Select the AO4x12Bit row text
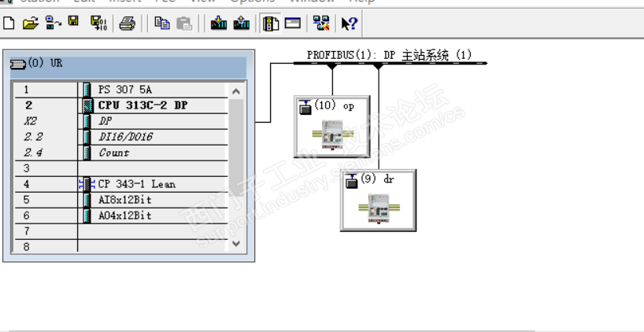The width and height of the screenshot is (644, 332). 125,216
